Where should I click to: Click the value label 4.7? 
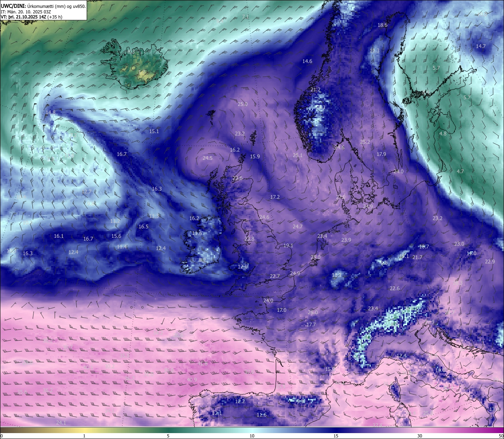460,172
